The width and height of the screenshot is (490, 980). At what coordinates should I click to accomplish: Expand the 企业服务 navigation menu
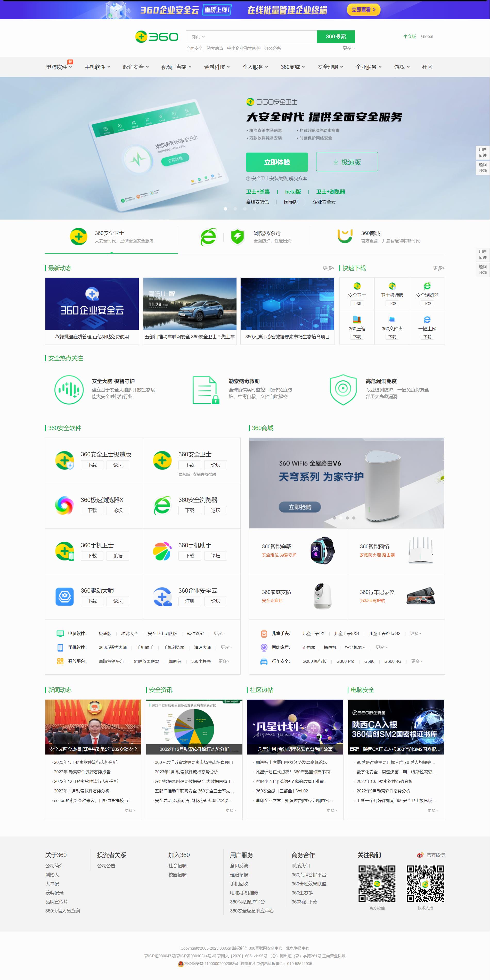tap(369, 67)
